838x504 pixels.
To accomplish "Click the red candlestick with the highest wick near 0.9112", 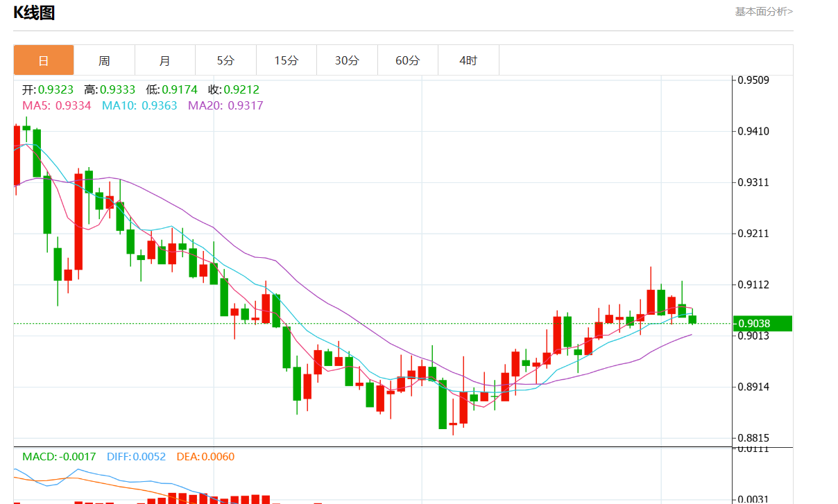I will point(651,302).
